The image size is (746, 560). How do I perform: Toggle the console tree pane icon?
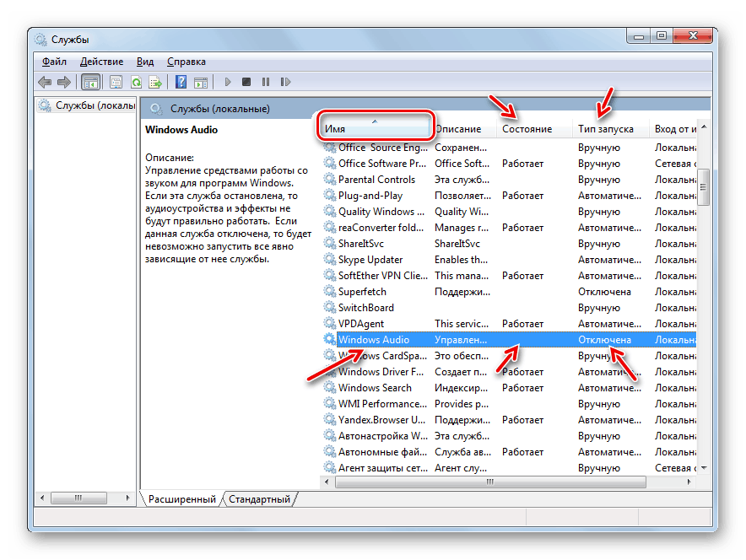tap(90, 81)
